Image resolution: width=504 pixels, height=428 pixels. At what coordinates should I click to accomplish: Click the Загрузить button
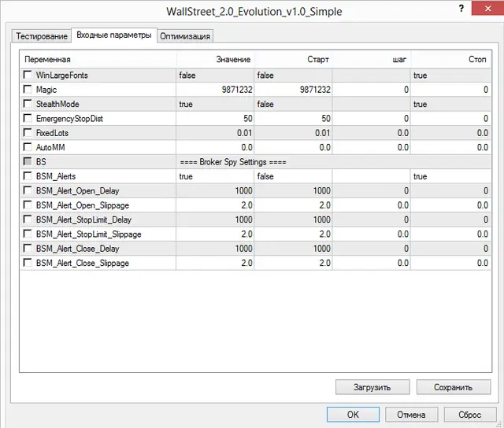(372, 387)
